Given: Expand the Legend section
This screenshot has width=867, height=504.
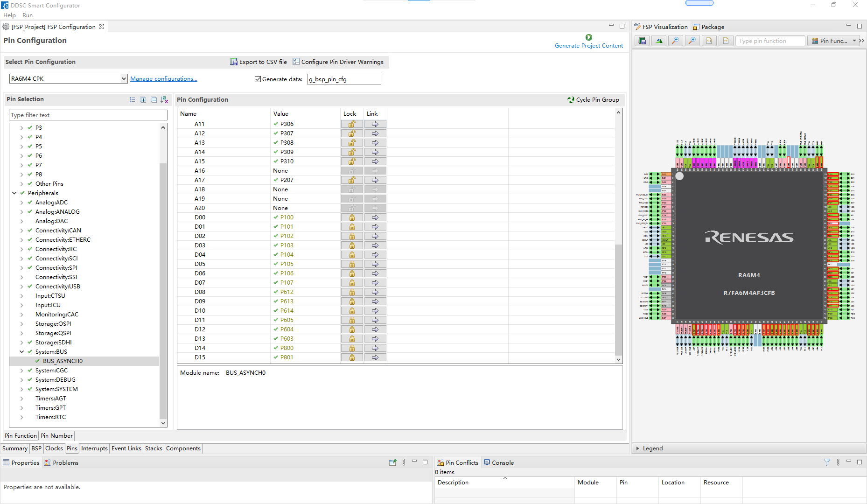Looking at the screenshot, I should (638, 448).
